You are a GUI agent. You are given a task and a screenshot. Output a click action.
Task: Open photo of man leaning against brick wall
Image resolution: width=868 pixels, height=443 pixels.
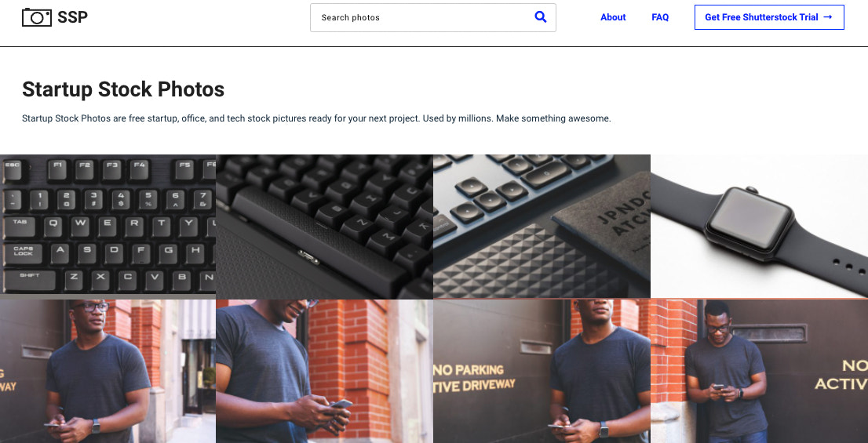point(759,371)
